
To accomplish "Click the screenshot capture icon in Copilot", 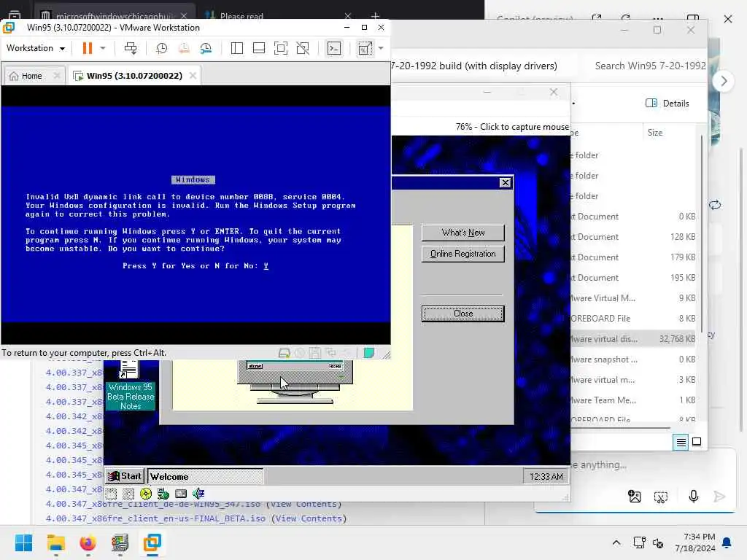I will click(661, 497).
